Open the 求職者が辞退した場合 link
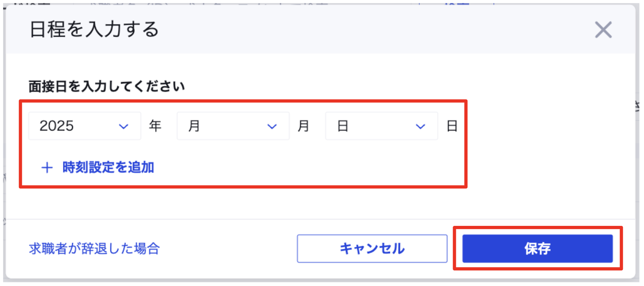The image size is (644, 286). (94, 249)
